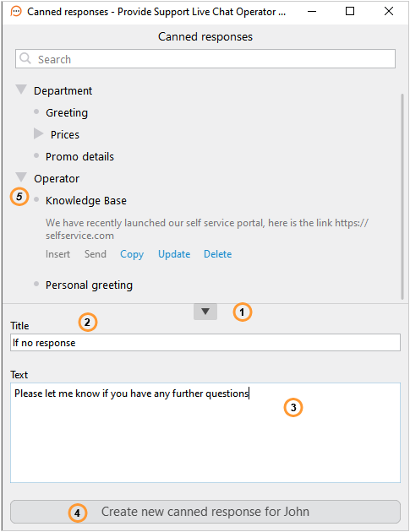Screen dimensions: 410x532
Task: Expand the Prices folder
Action: click(38, 133)
